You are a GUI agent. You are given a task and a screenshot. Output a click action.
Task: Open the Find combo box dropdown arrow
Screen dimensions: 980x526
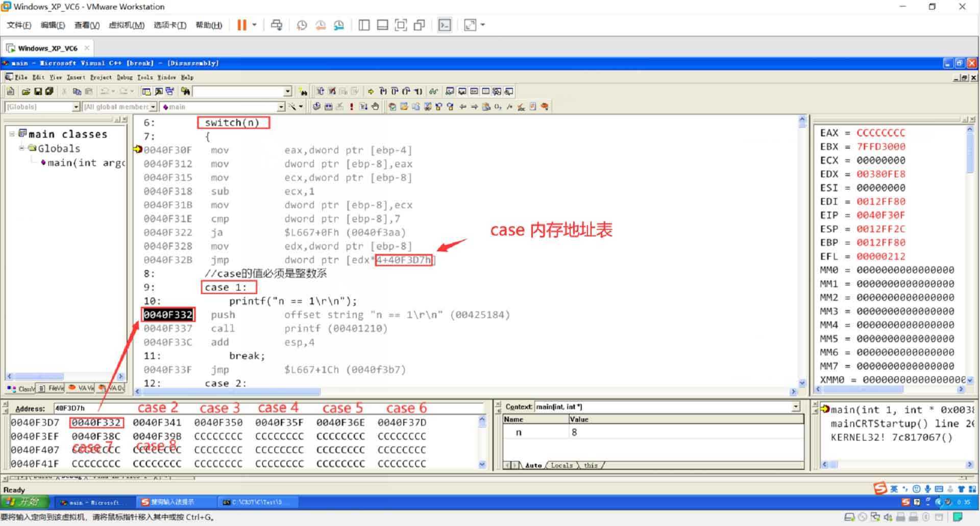287,91
